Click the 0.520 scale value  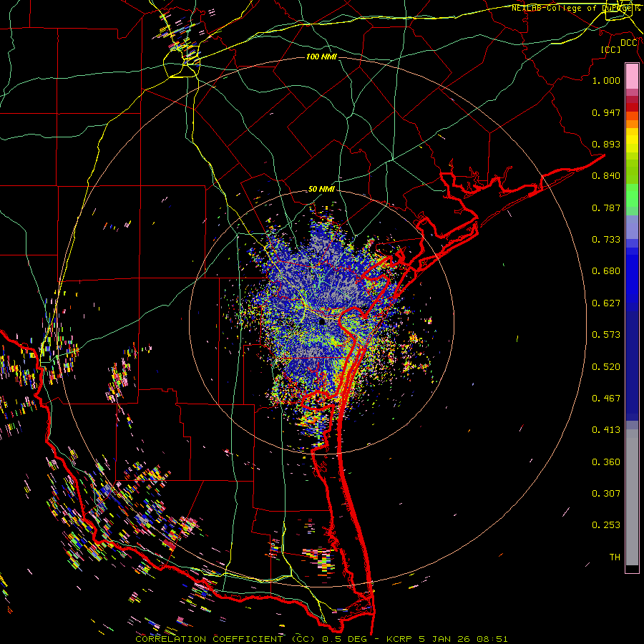tap(606, 367)
